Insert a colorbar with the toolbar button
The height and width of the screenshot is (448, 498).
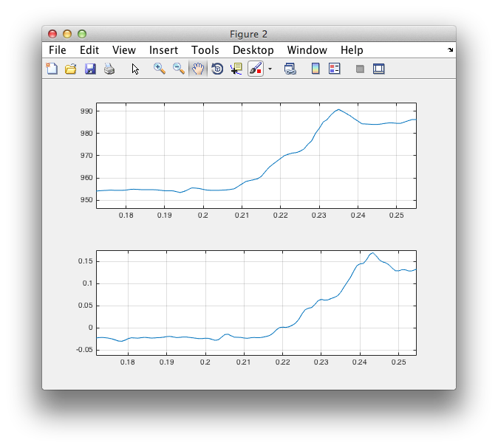click(x=315, y=69)
